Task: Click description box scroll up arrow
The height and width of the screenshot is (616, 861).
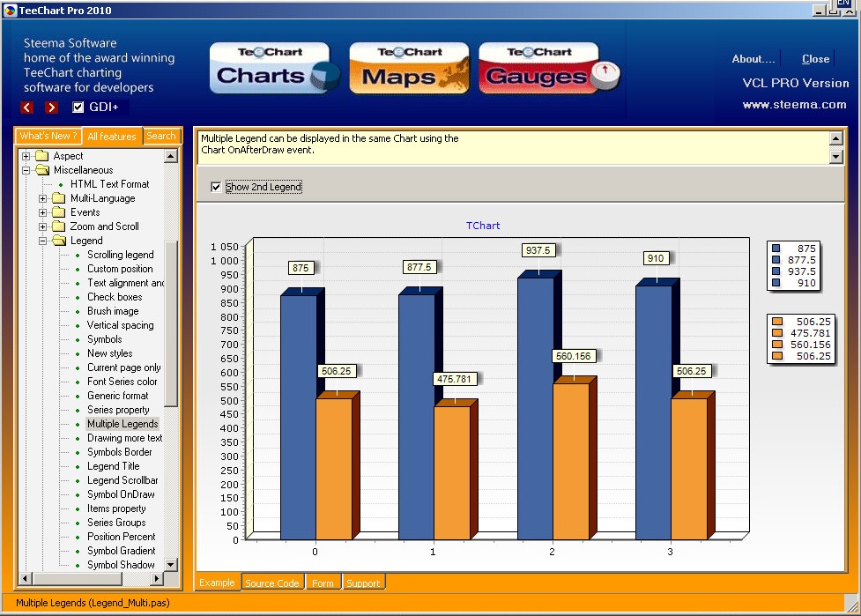Action: click(x=835, y=138)
